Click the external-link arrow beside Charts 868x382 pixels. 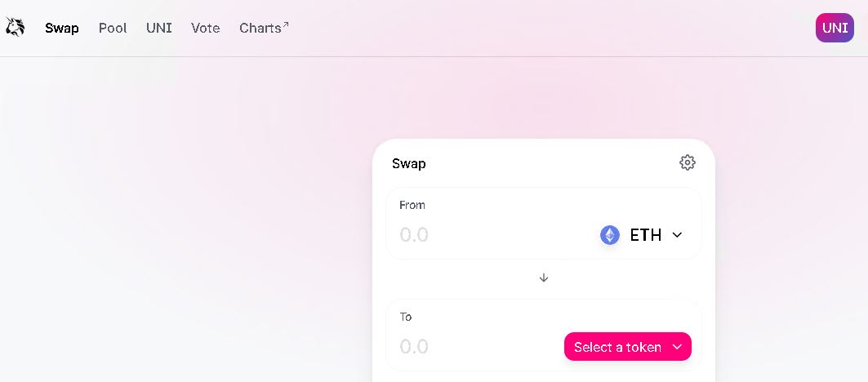286,24
